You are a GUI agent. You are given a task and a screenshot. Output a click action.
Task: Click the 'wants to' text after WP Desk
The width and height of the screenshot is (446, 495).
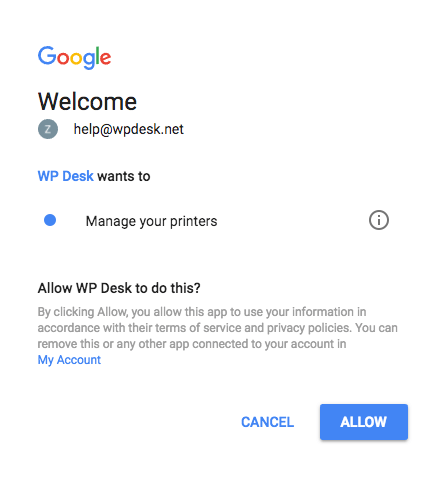[124, 176]
